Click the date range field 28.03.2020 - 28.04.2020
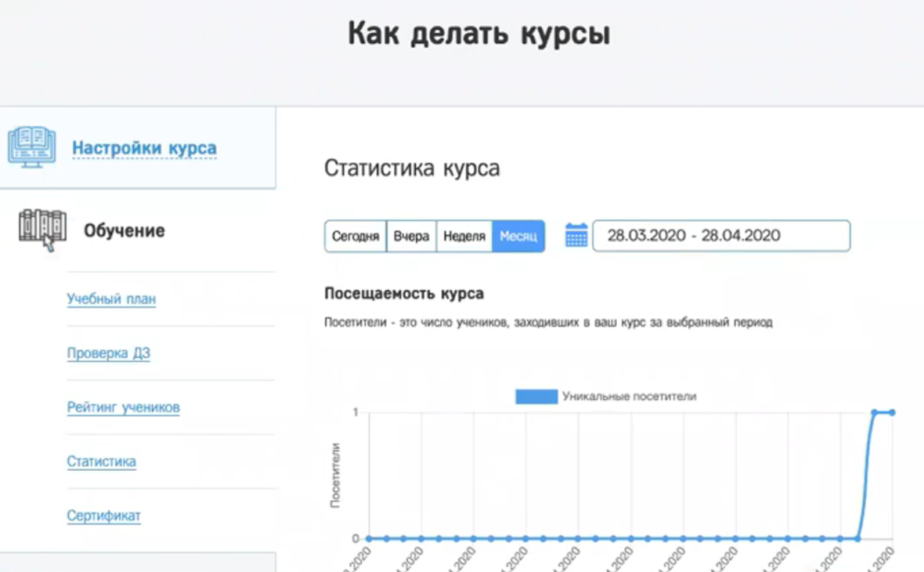 point(720,236)
